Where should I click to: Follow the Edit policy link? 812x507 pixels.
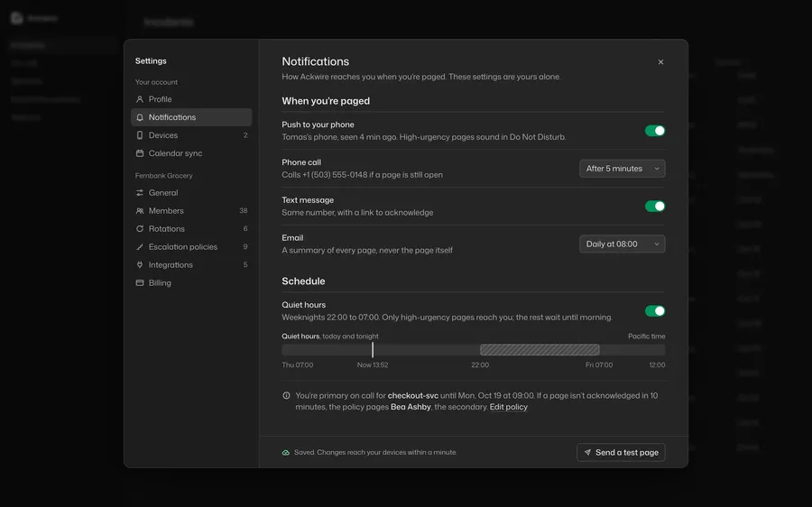tap(509, 407)
